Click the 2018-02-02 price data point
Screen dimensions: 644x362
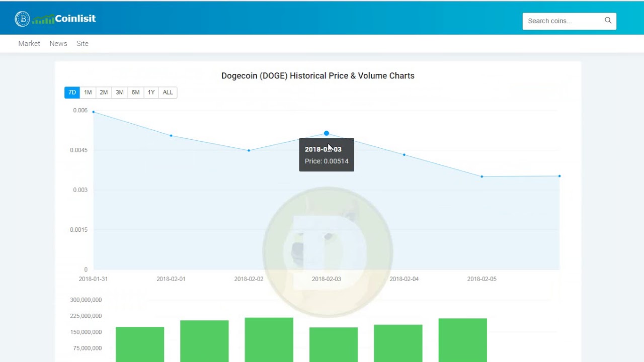click(249, 150)
